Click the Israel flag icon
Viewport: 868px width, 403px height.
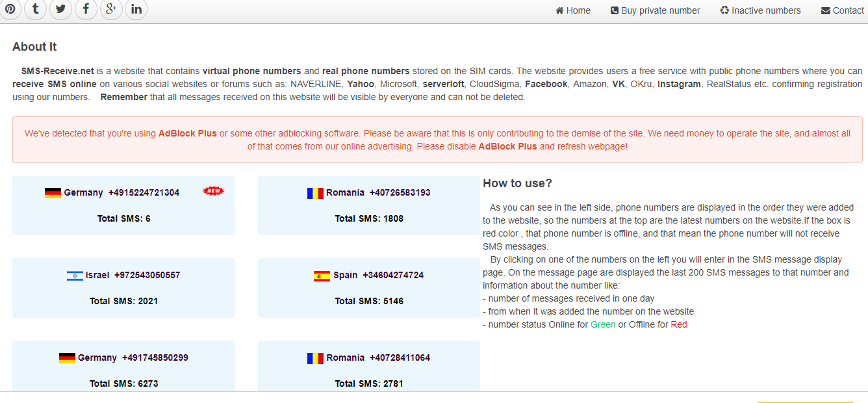pos(75,276)
